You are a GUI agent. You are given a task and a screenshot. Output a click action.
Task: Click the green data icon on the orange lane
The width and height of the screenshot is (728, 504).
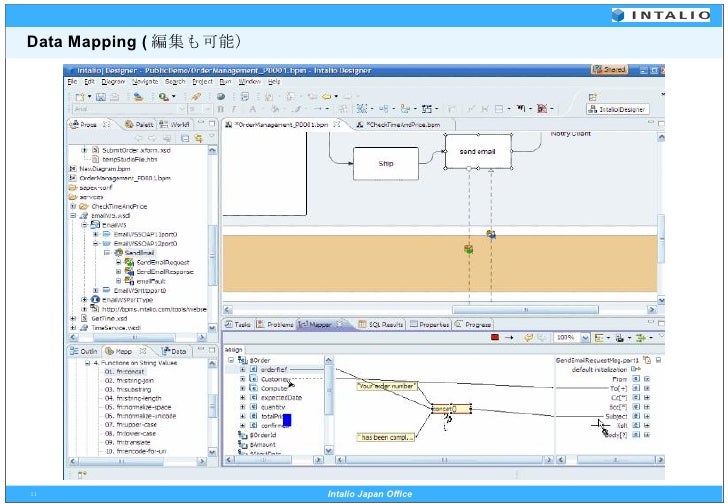pos(468,249)
